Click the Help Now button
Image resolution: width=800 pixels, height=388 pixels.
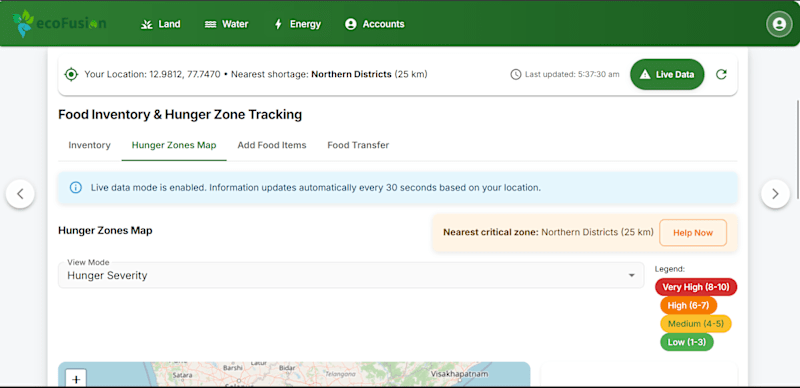(x=693, y=233)
